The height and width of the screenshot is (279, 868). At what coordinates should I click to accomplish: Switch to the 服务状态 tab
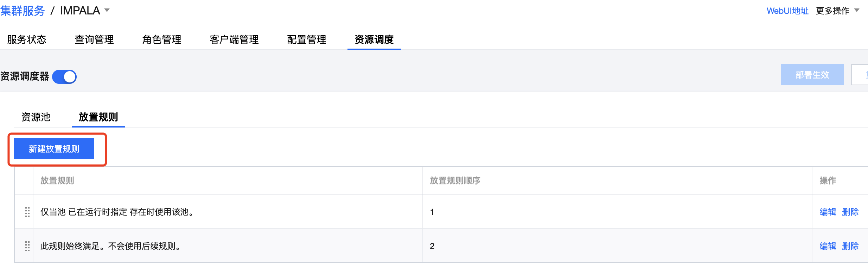(27, 39)
